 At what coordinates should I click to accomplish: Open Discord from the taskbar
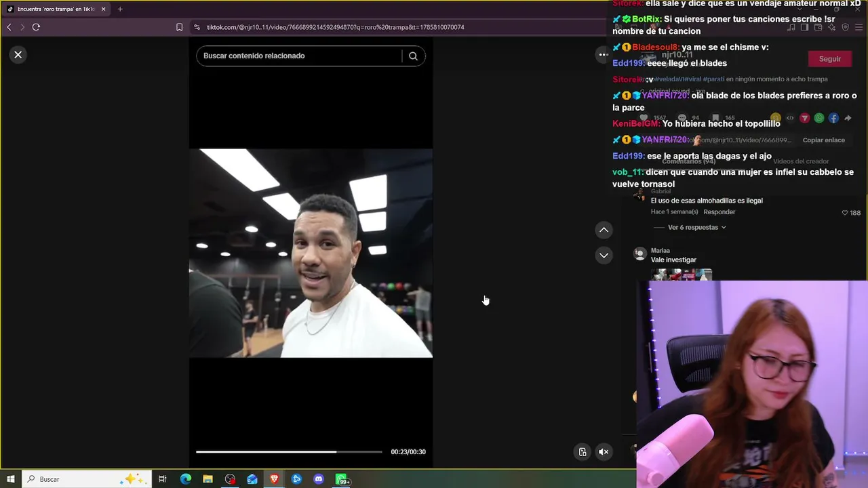click(x=319, y=479)
